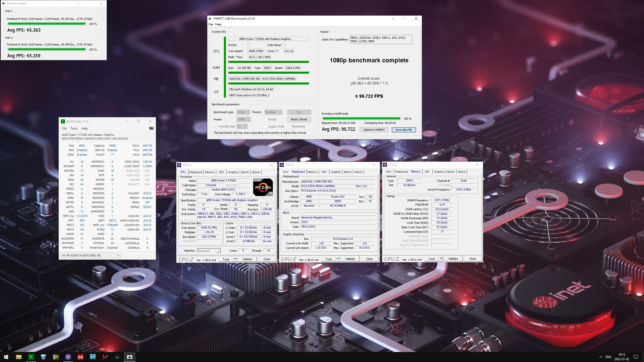This screenshot has width=644, height=362.
Task: Open the Benchmark type 64-bit dropdown
Action: point(243,112)
